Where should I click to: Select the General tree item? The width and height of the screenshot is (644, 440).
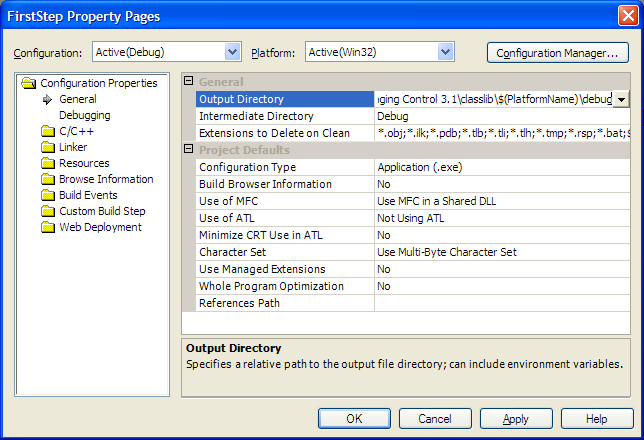(x=78, y=99)
